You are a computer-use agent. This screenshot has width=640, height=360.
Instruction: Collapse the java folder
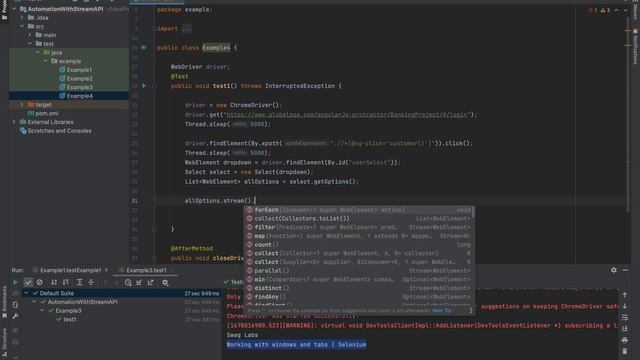(38, 52)
